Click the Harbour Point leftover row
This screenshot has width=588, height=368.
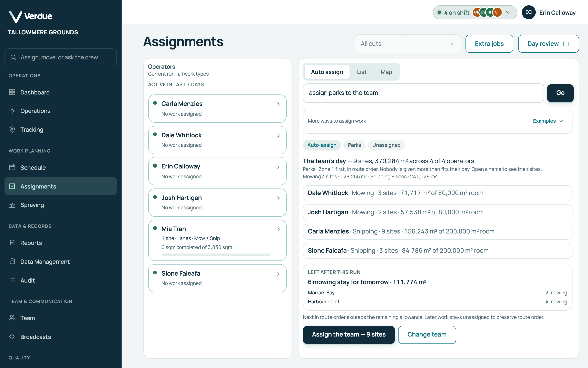pos(437,302)
